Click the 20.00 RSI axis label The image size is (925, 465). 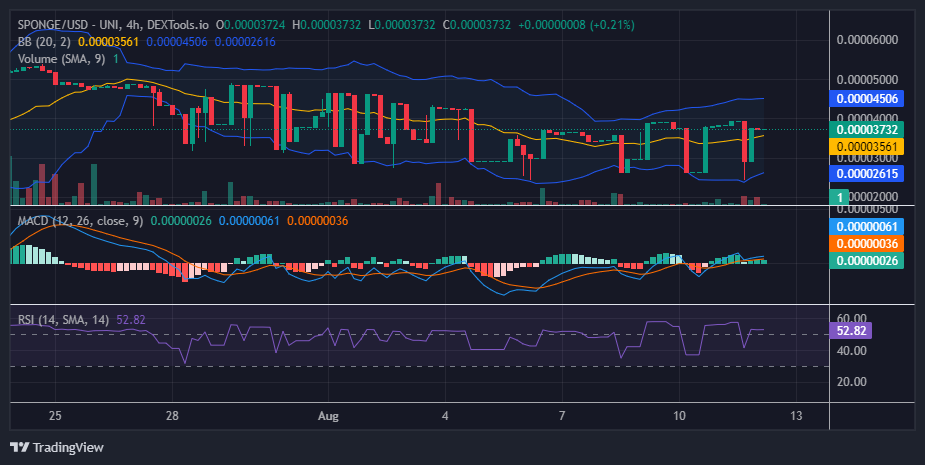pos(852,382)
